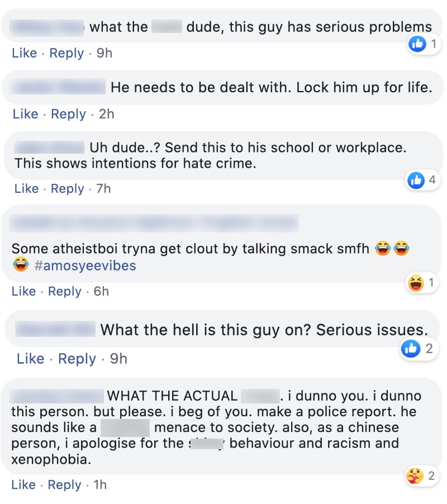Image resolution: width=447 pixels, height=504 pixels.
Task: Open the #amosyeevibes hashtag
Action: 85,266
